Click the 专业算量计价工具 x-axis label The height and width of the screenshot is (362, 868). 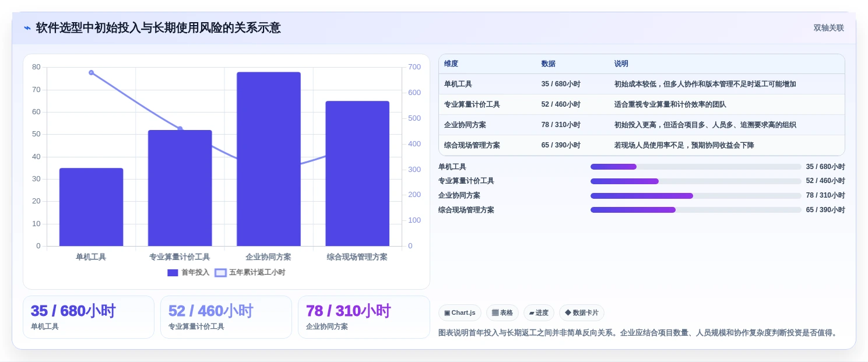[180, 256]
